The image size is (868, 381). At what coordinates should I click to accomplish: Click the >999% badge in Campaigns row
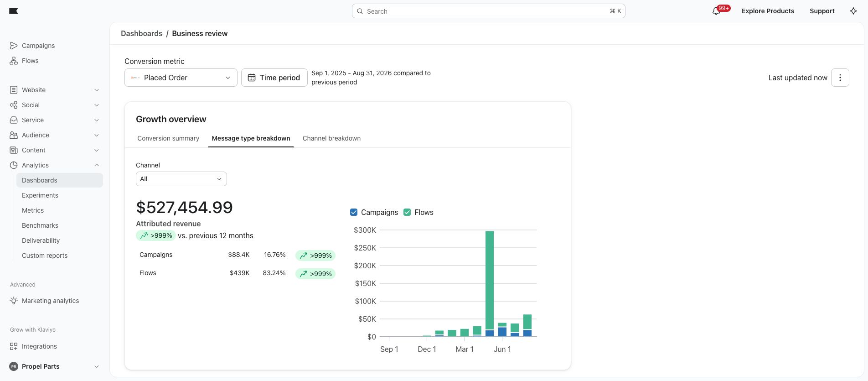[315, 256]
